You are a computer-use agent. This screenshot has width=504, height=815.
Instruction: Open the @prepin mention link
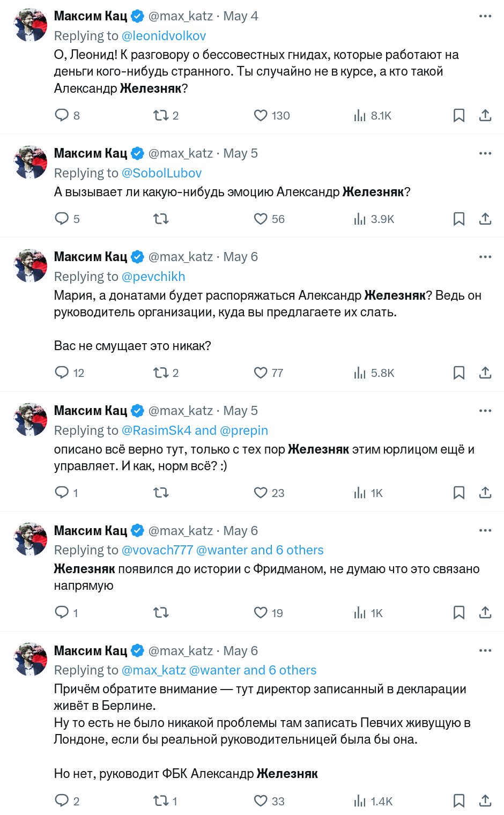244,431
